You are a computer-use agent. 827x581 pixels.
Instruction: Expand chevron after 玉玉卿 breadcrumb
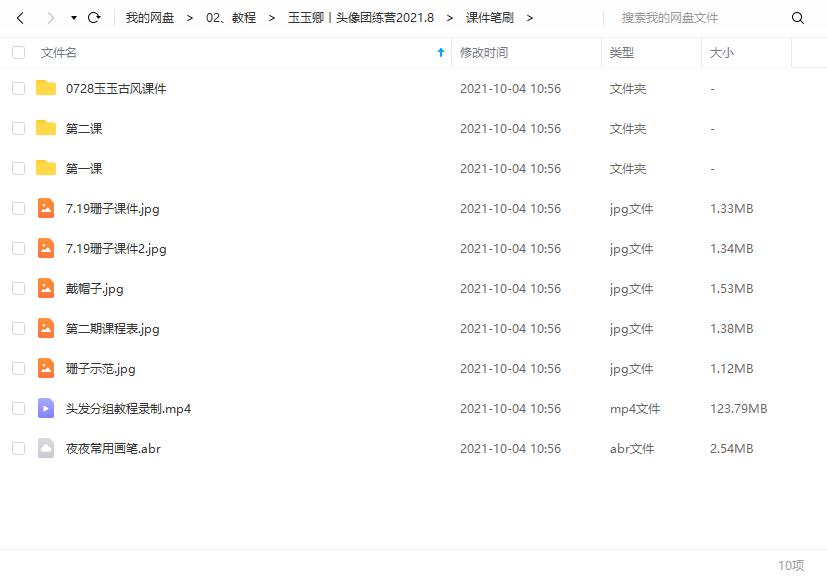click(449, 18)
